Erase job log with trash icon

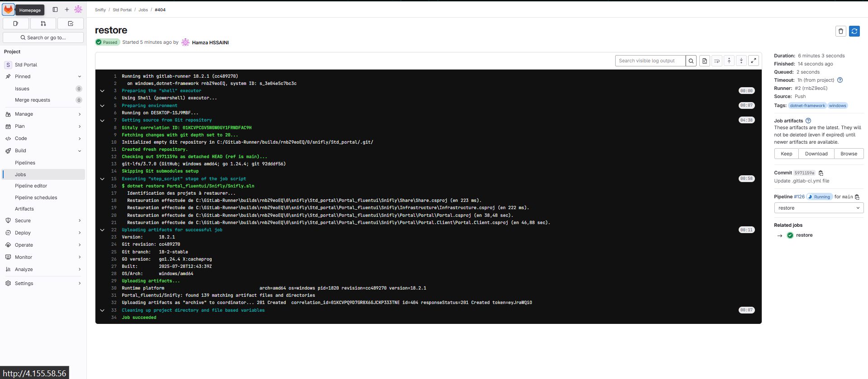point(841,31)
